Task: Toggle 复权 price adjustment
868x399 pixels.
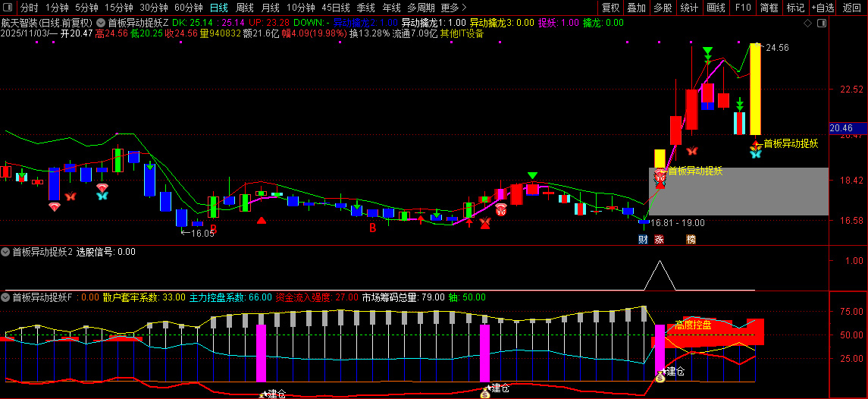Action: 610,8
